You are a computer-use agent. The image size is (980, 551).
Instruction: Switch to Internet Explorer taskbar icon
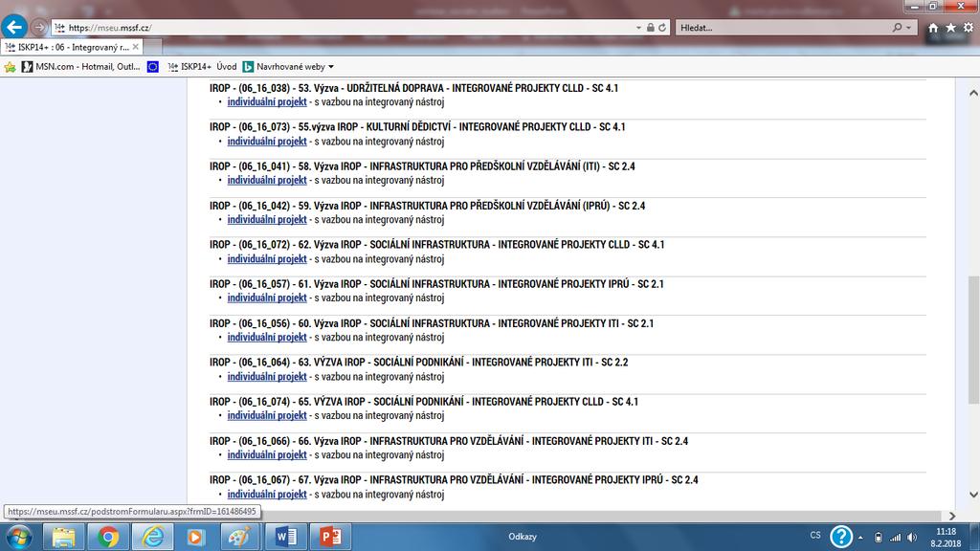tap(152, 537)
